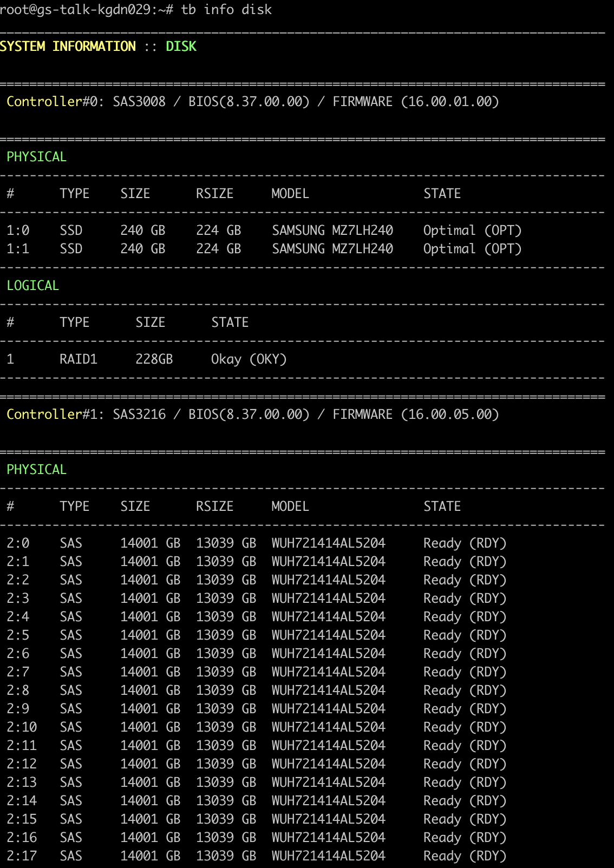
Task: Click "BIOS(8.37.00.00)" on Controller#1 line
Action: click(x=249, y=415)
